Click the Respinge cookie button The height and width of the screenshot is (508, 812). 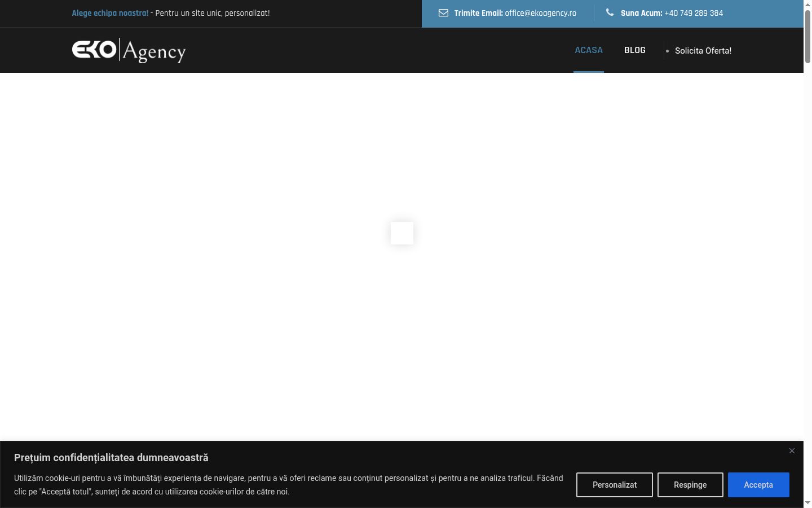coord(690,485)
